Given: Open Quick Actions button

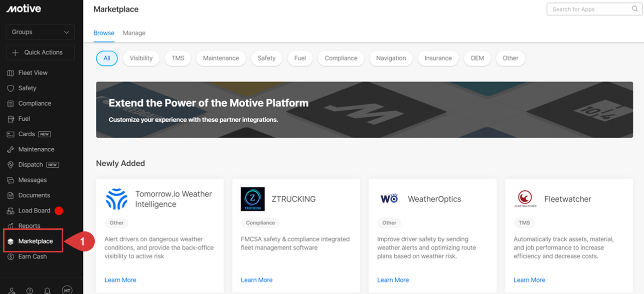Looking at the screenshot, I should 41,53.
